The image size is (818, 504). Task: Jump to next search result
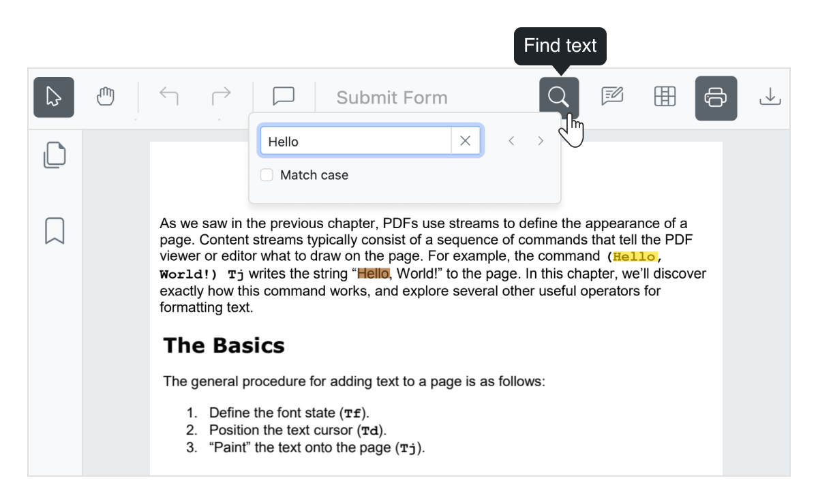(540, 140)
